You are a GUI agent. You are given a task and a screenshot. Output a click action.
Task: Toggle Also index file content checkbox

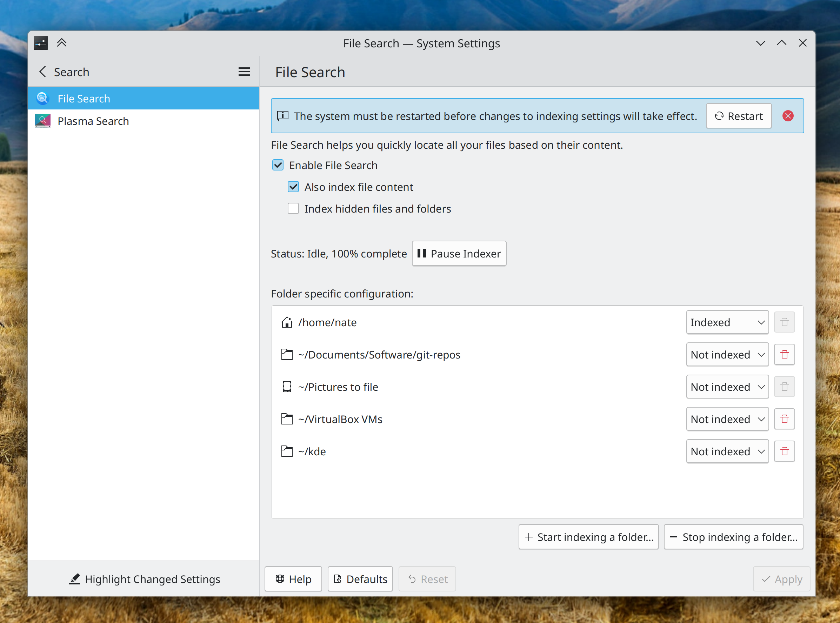pos(293,187)
